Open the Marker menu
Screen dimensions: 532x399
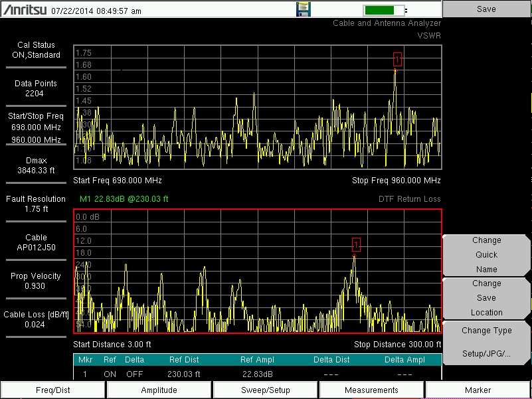pos(478,390)
